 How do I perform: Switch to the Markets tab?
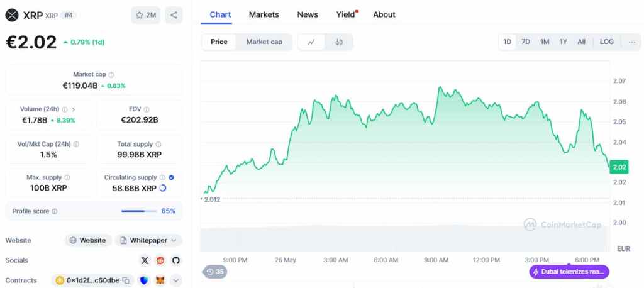coord(264,14)
